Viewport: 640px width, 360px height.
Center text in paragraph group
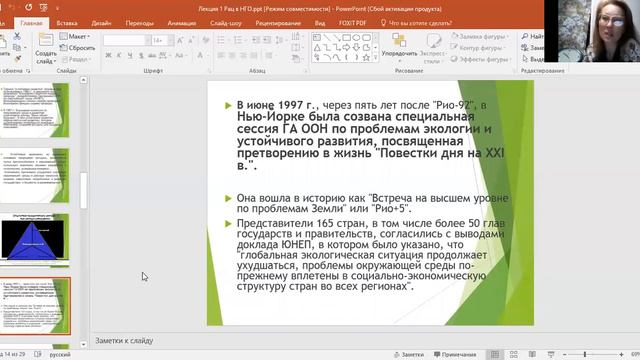click(x=232, y=55)
